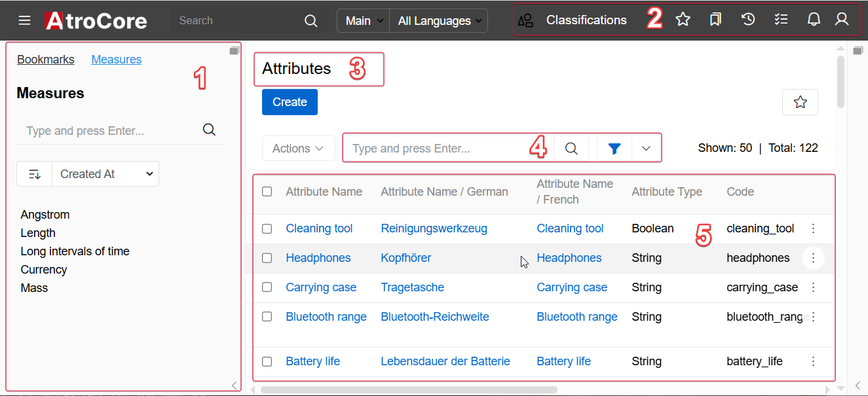Open the Kopfhörer German name link

point(406,258)
